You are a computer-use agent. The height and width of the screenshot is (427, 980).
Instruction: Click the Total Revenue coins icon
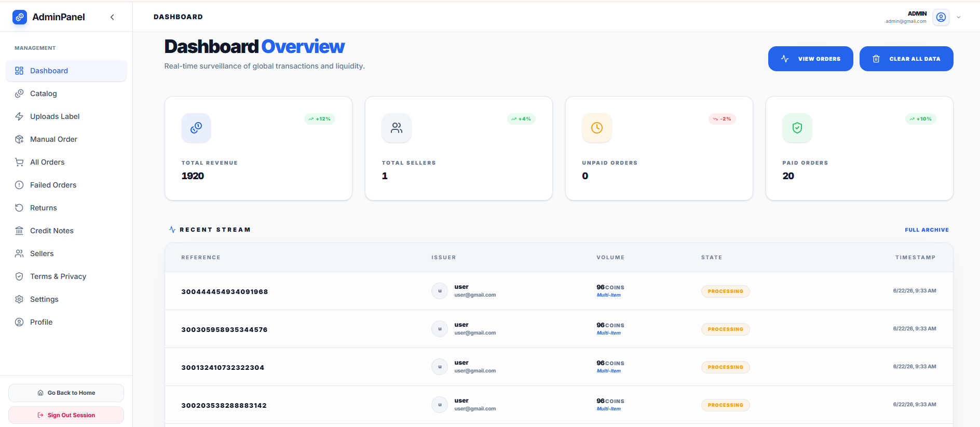tap(196, 128)
